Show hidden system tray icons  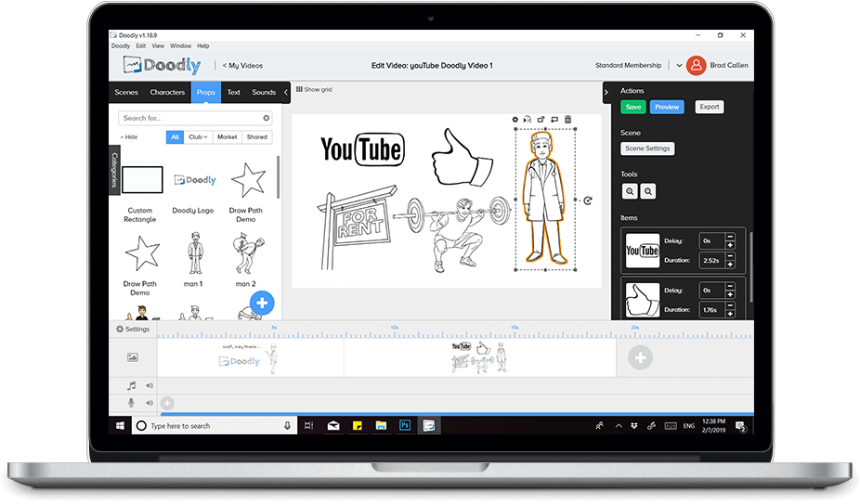(619, 426)
